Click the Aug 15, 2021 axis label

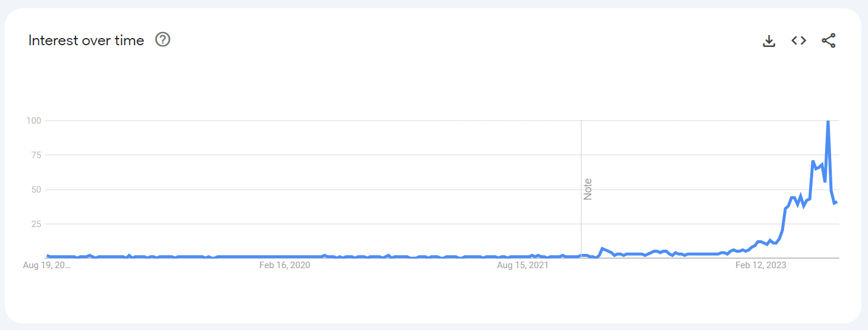pyautogui.click(x=522, y=266)
